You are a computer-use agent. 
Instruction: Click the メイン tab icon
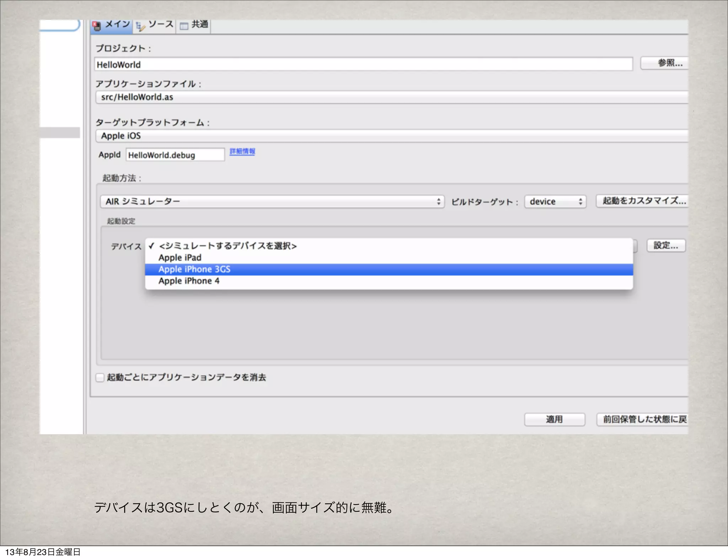tap(96, 26)
